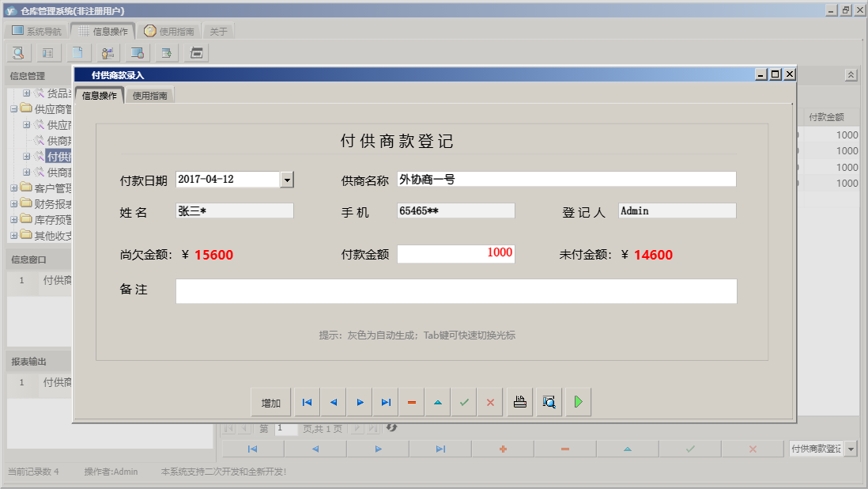
Task: Open print preview in the payment dialog
Action: pyautogui.click(x=548, y=402)
